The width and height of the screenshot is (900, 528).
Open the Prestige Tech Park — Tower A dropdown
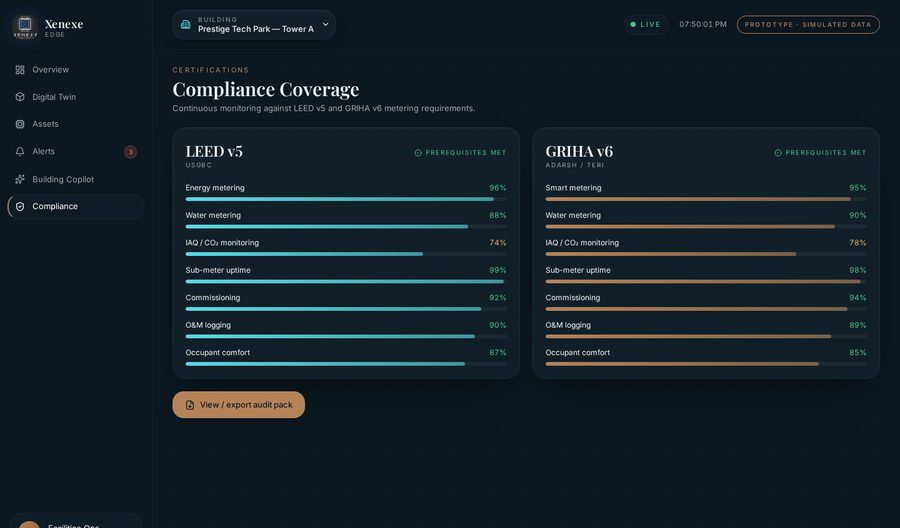pos(254,25)
